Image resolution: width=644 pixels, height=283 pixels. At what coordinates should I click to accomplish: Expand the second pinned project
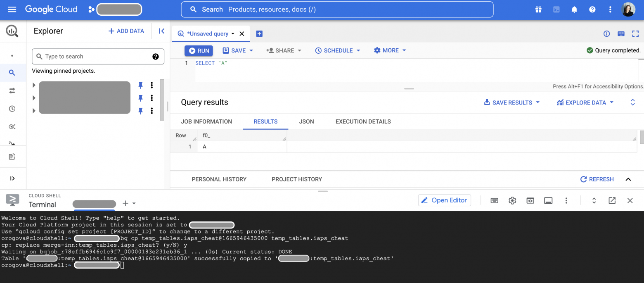34,98
